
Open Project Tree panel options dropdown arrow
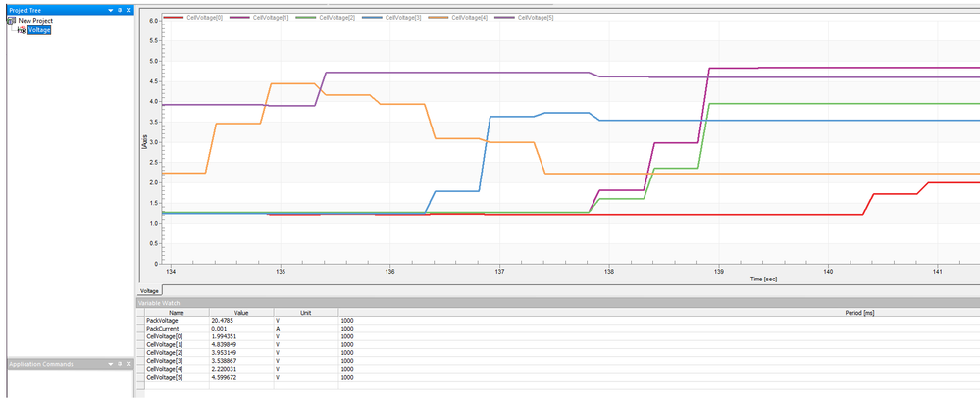coord(111,11)
